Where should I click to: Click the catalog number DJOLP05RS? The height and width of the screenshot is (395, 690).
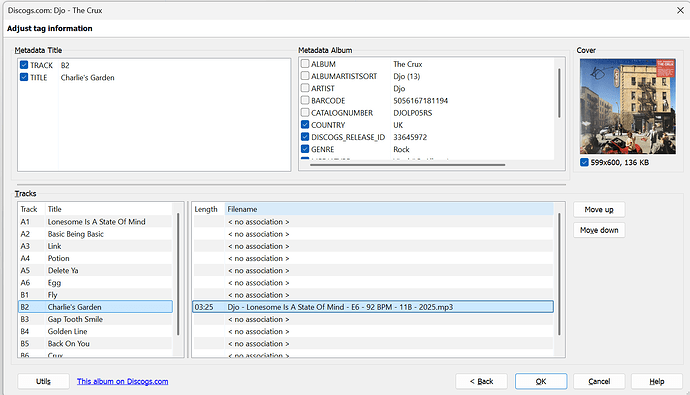coord(412,113)
